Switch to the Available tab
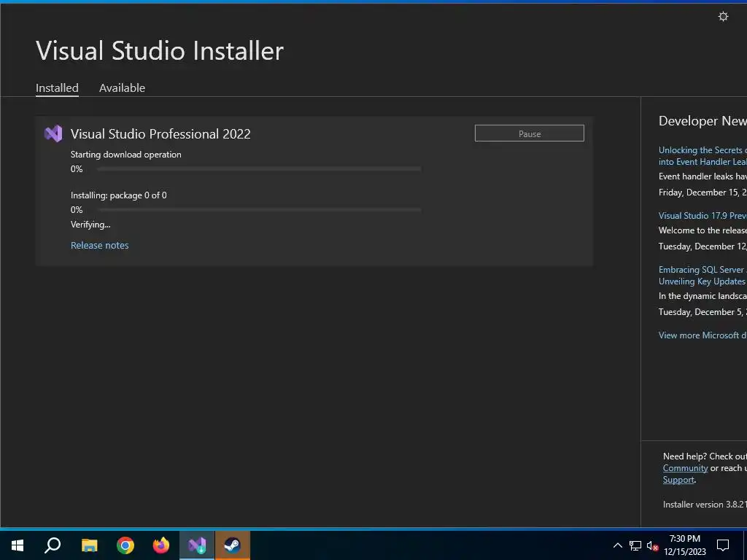This screenshot has height=560, width=747. click(x=122, y=88)
